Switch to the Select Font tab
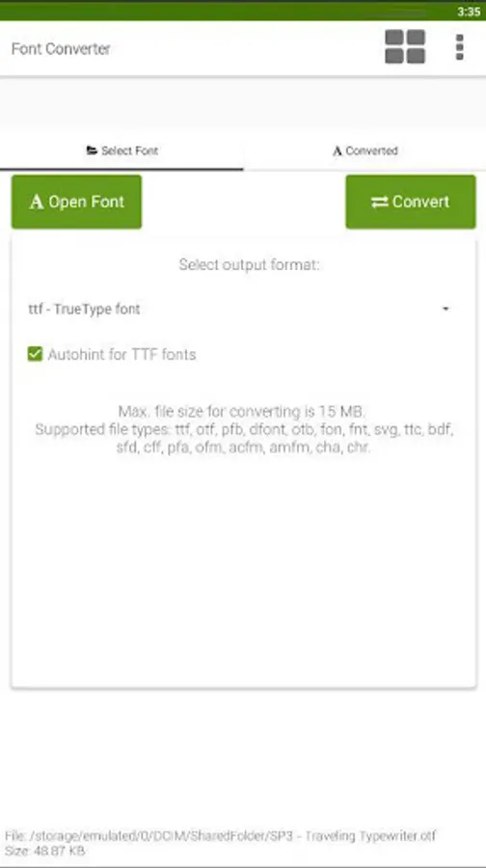Image resolution: width=486 pixels, height=868 pixels. click(121, 150)
